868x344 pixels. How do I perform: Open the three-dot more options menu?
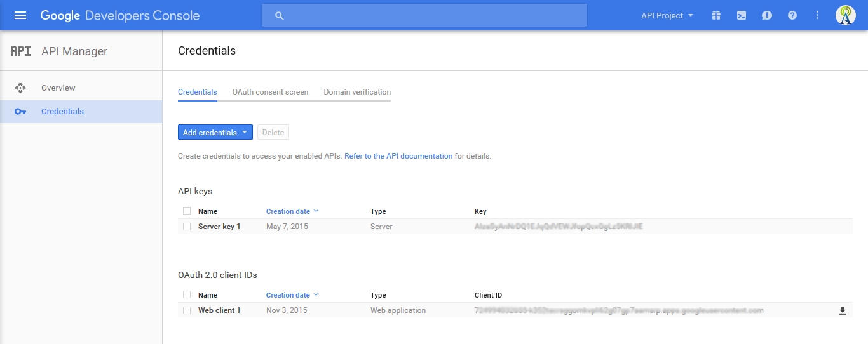pos(818,15)
